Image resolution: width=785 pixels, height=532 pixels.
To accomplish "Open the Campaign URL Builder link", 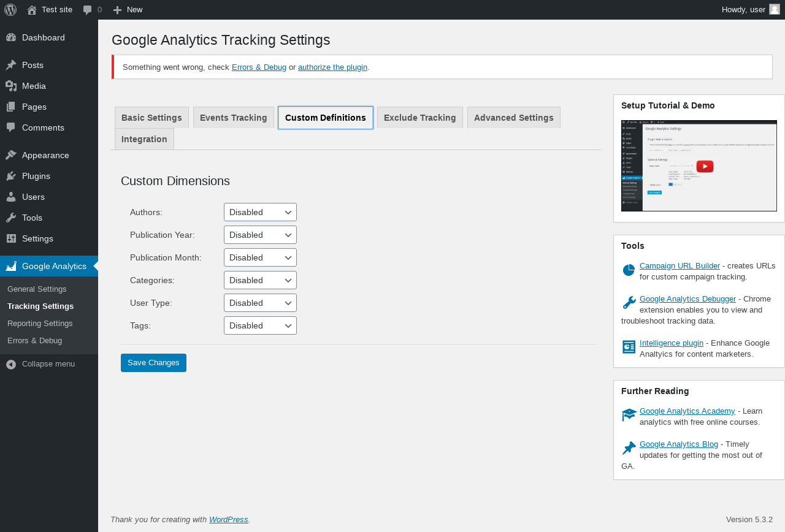I will point(680,266).
